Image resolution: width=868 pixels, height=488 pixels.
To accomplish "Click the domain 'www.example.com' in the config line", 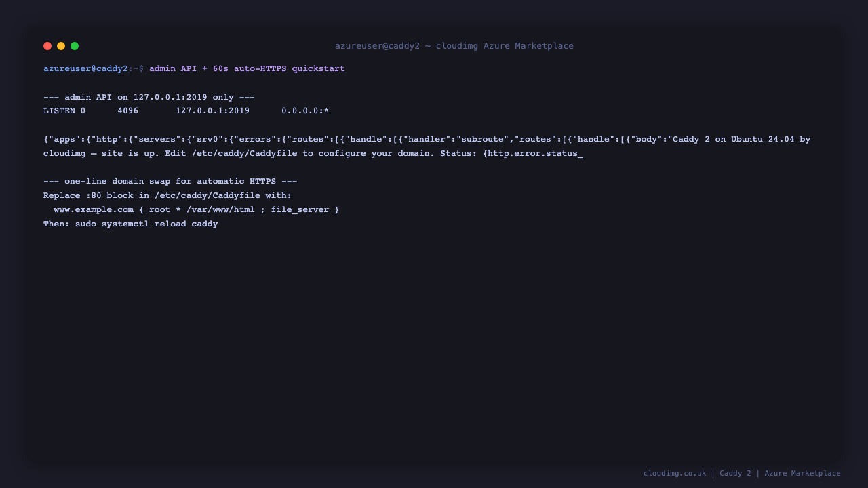I will pyautogui.click(x=94, y=210).
